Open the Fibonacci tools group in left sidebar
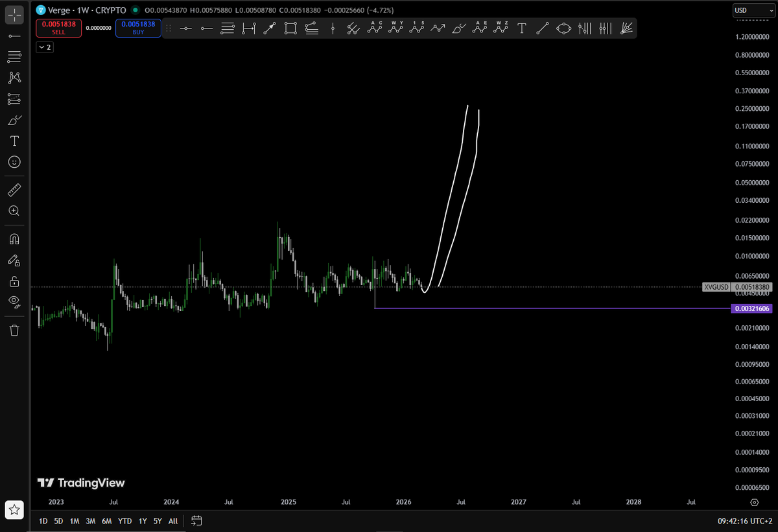Image resolution: width=778 pixels, height=532 pixels. (x=14, y=57)
